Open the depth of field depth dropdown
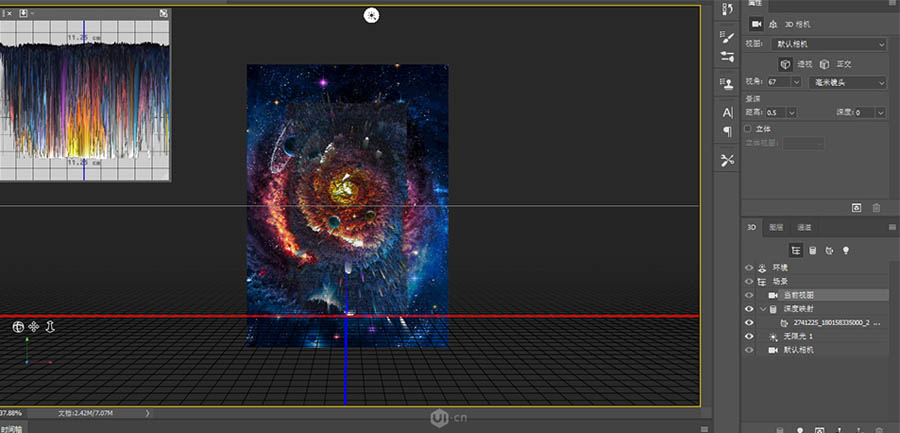Viewport: 900px width, 433px height. coord(881,113)
